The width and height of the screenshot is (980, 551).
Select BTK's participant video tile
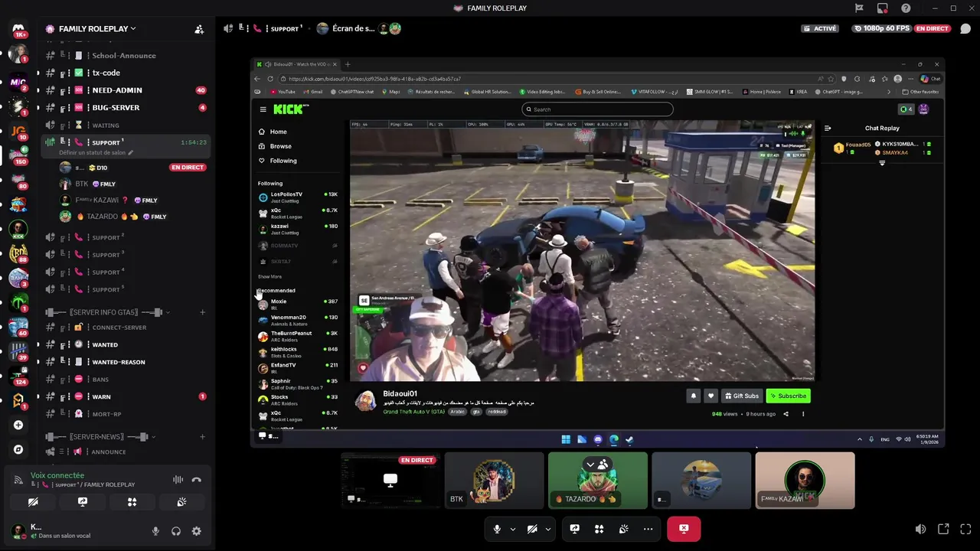(494, 481)
